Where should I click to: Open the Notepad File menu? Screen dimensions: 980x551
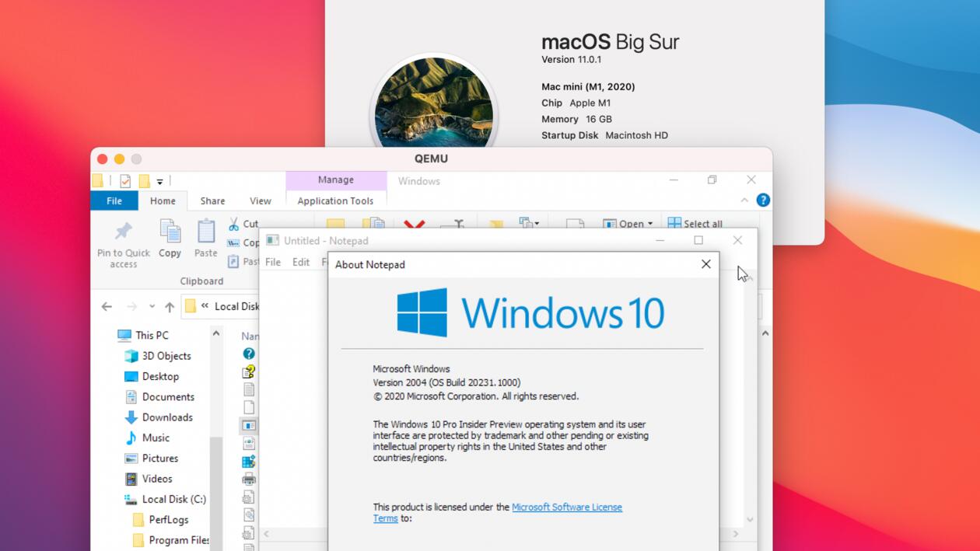(273, 262)
